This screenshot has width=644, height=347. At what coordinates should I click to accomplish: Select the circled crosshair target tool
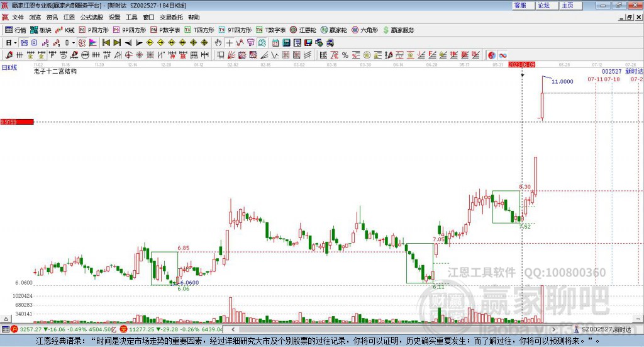[128, 55]
